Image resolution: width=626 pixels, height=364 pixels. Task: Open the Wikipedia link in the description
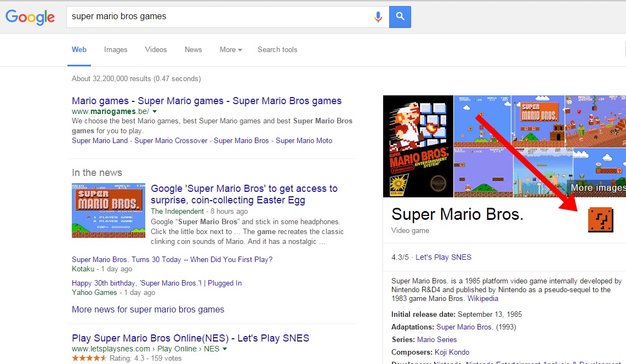coord(483,299)
